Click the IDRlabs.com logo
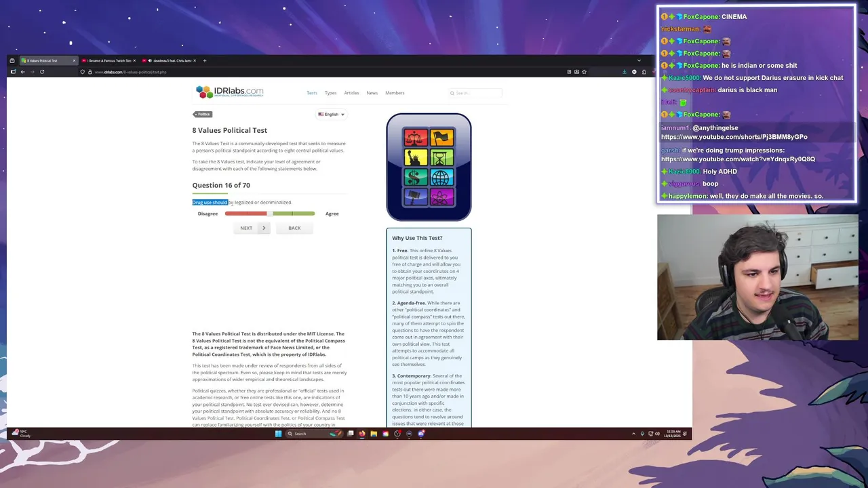 (x=229, y=91)
